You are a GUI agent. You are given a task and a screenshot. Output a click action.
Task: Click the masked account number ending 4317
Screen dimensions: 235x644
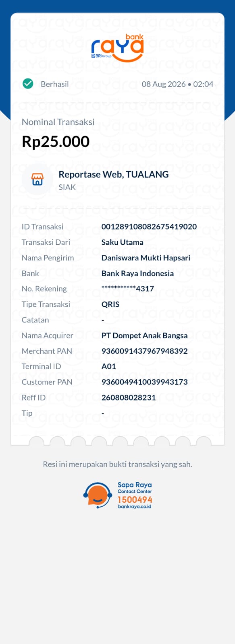coord(128,289)
